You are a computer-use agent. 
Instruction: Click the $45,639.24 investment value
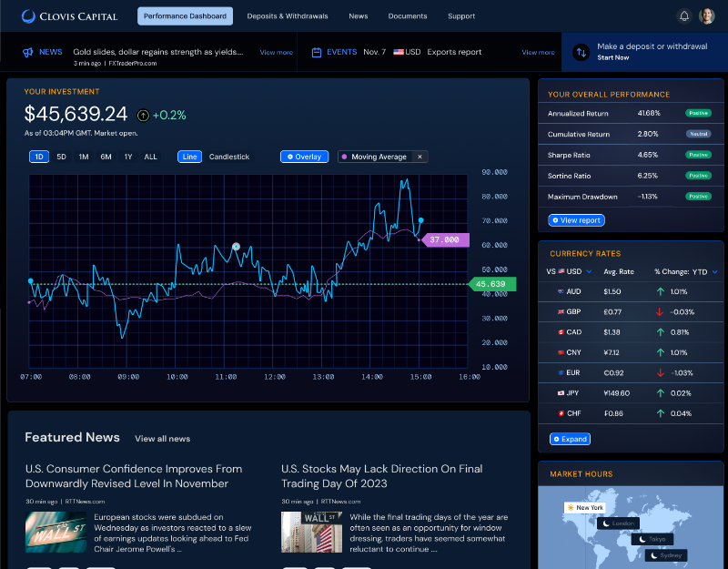(76, 115)
